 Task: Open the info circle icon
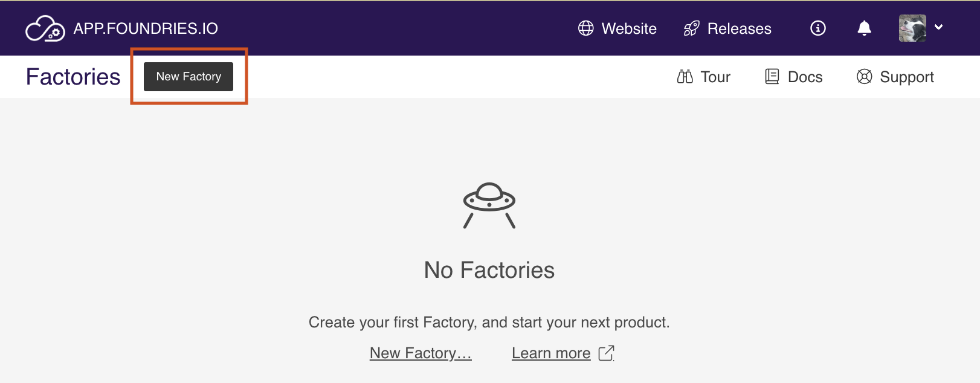pos(818,28)
